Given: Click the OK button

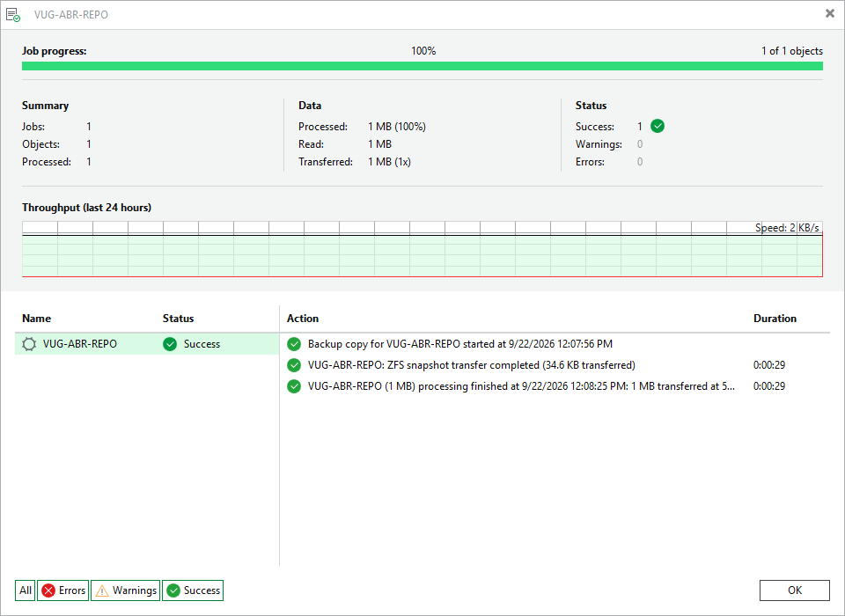Looking at the screenshot, I should 794,590.
